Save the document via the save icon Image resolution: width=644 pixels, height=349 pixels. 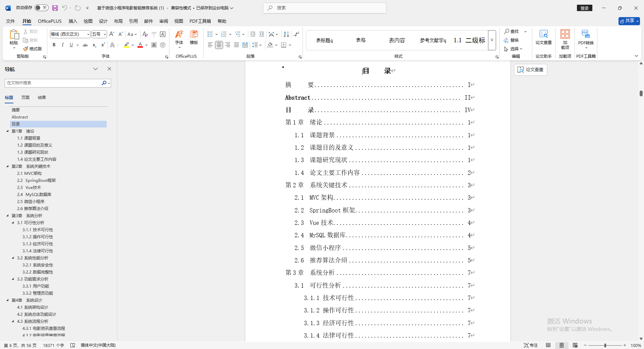coord(55,8)
